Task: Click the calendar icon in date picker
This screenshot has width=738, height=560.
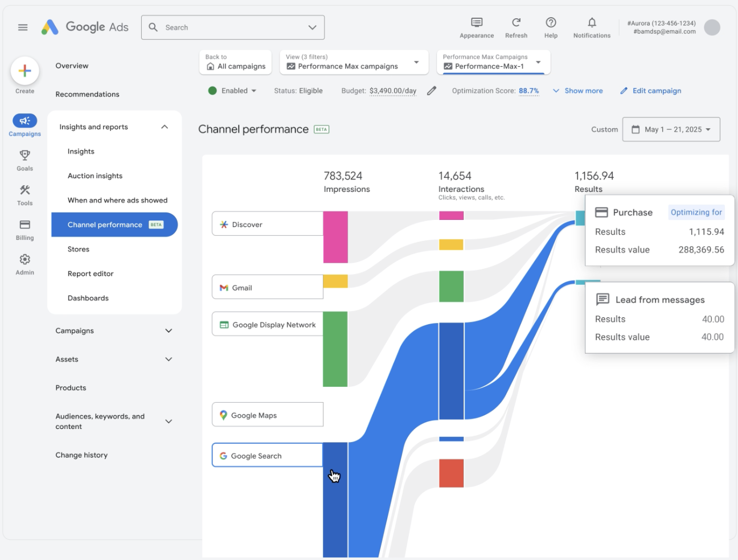Action: [635, 129]
